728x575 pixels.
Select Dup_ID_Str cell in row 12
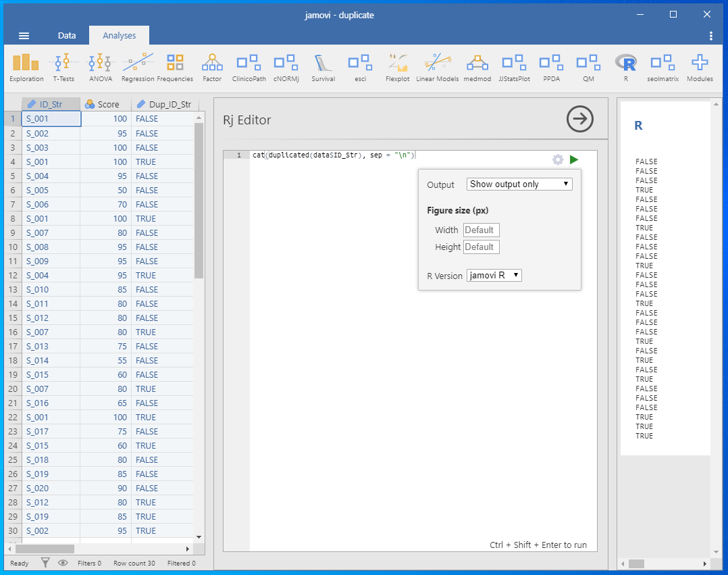point(163,276)
